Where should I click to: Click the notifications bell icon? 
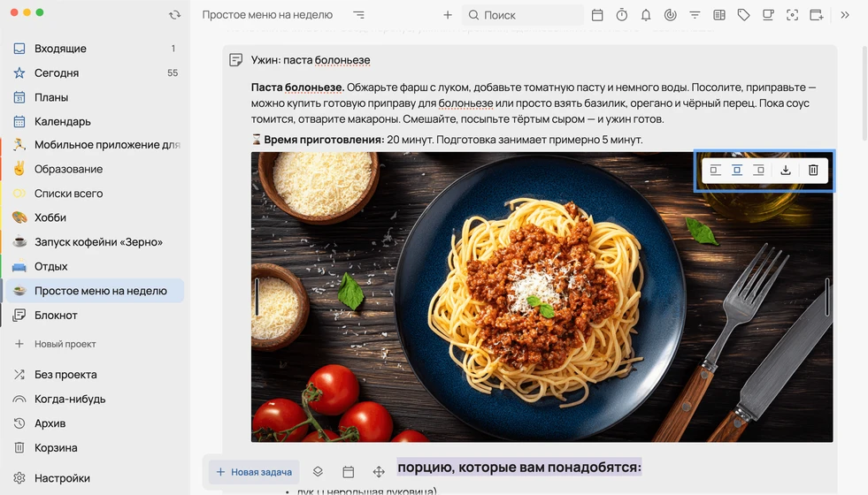tap(646, 15)
